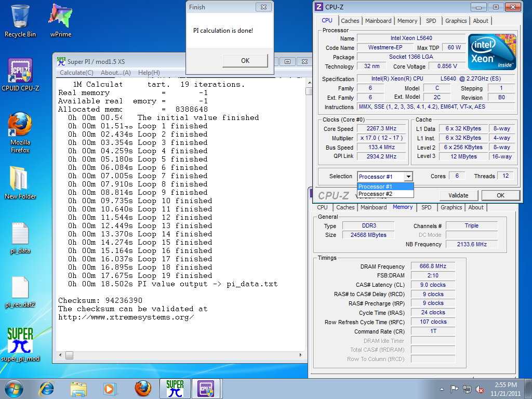532x399 pixels.
Task: Click the Super PI title bar icon
Action: 61,61
